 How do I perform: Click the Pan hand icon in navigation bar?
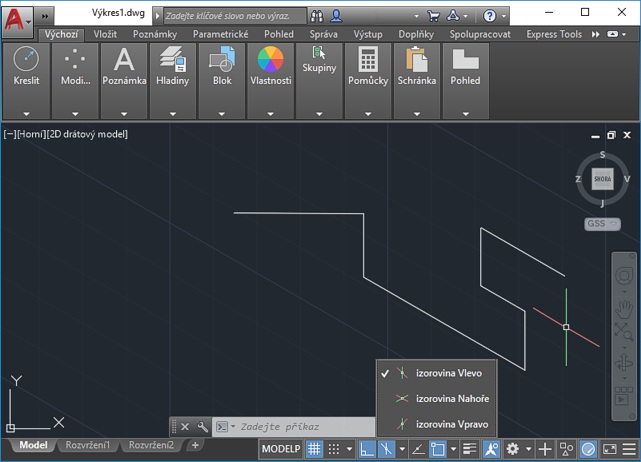(x=623, y=308)
